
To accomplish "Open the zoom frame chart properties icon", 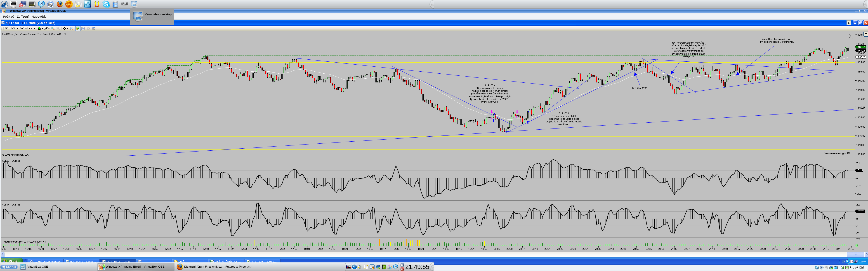I will 71,29.
